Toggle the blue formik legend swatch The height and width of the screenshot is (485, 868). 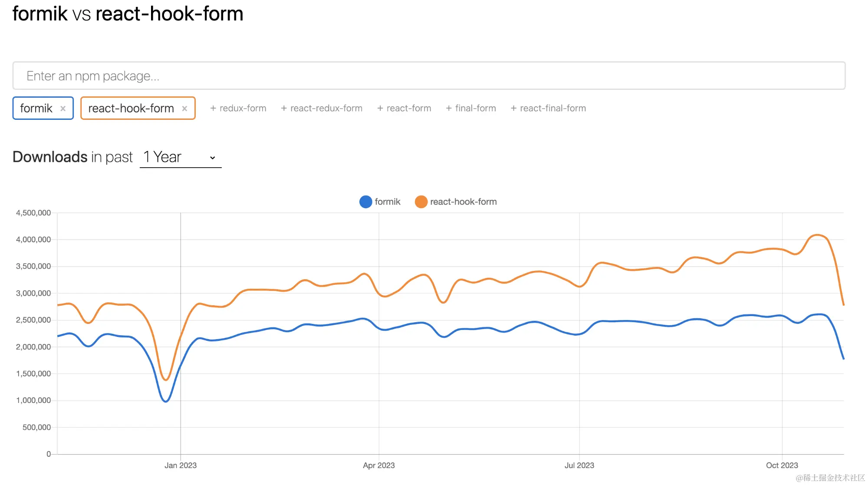point(366,202)
